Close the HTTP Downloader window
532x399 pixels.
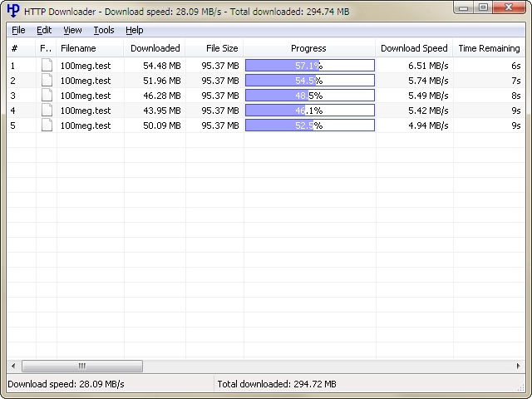pos(509,7)
